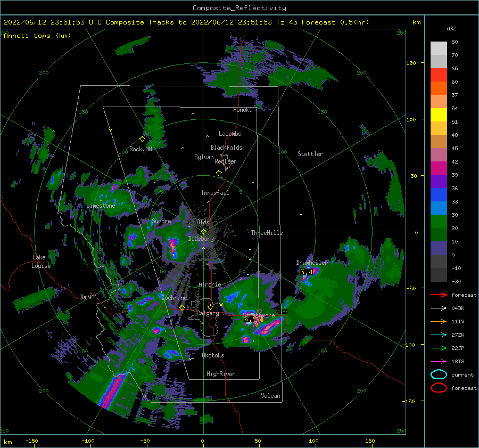Click the Limestone label
The image size is (479, 448).
tap(101, 206)
